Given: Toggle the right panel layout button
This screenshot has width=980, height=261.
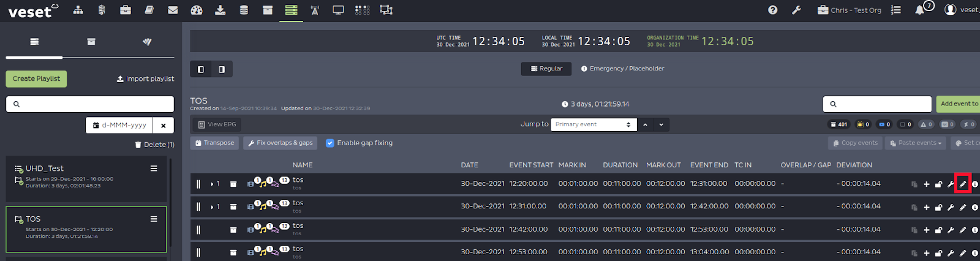Looking at the screenshot, I should [222, 69].
